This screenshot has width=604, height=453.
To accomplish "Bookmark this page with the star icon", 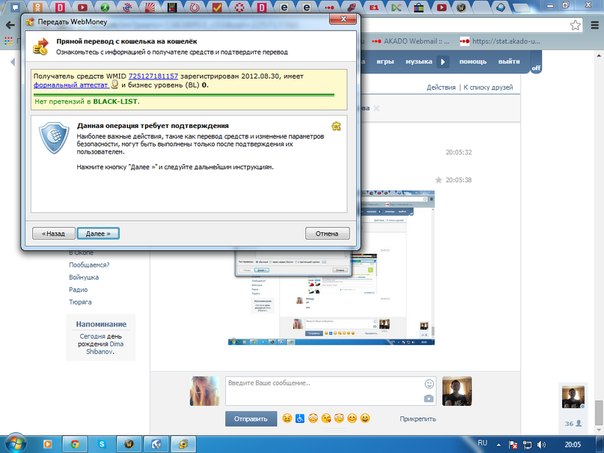I will tap(575, 25).
